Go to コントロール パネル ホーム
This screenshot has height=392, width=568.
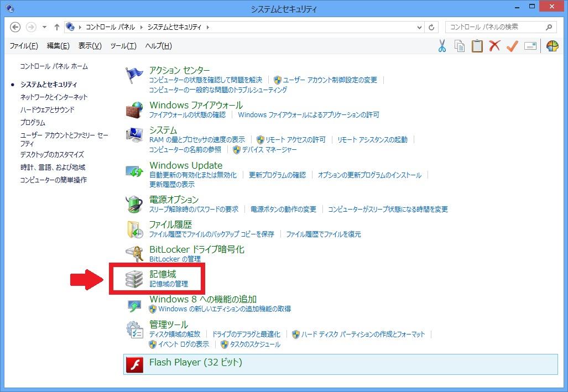(x=54, y=66)
